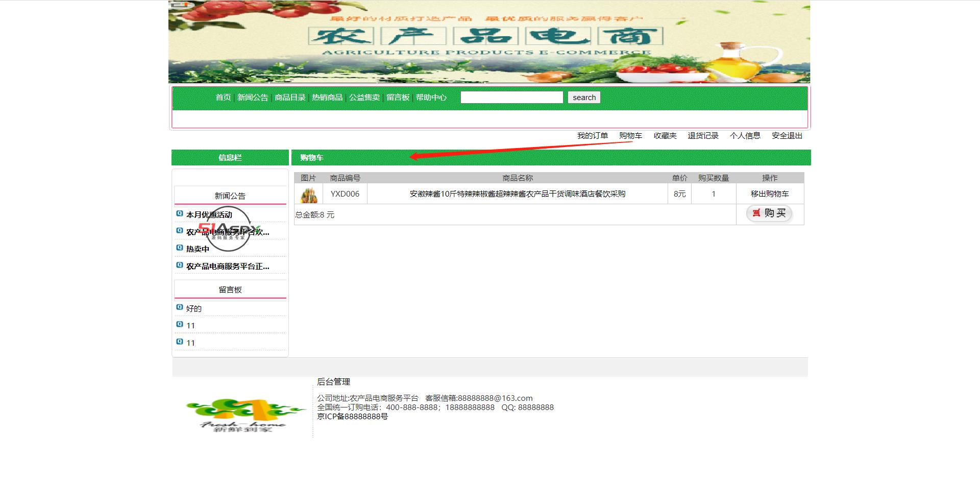The height and width of the screenshot is (481, 980).
Task: Open the 购物车 link in the user menu
Action: point(631,136)
